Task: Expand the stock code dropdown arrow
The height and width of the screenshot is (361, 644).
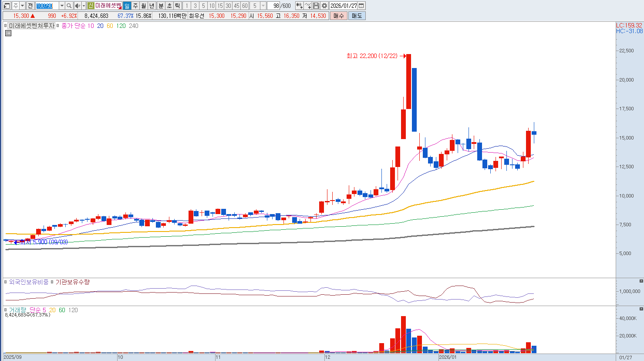Action: [62, 6]
